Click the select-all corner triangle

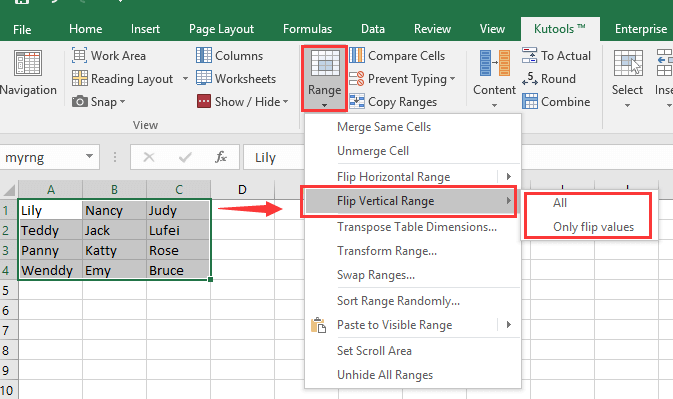click(x=9, y=190)
